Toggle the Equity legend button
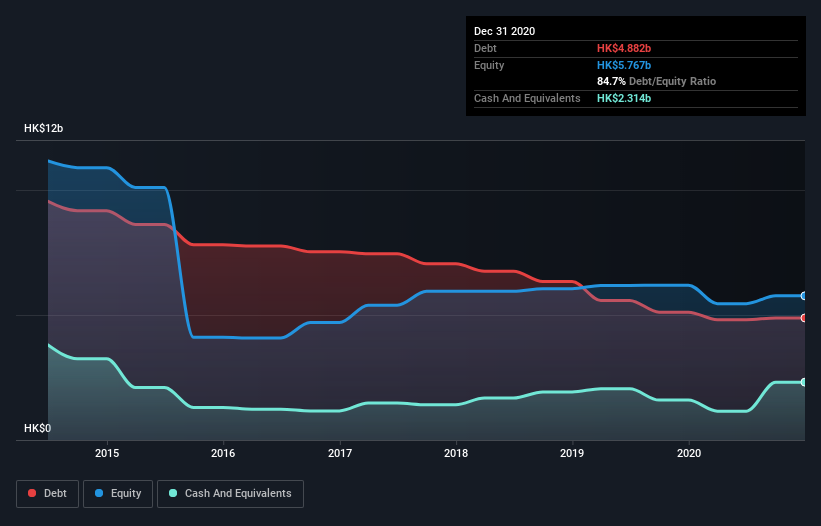 point(118,494)
